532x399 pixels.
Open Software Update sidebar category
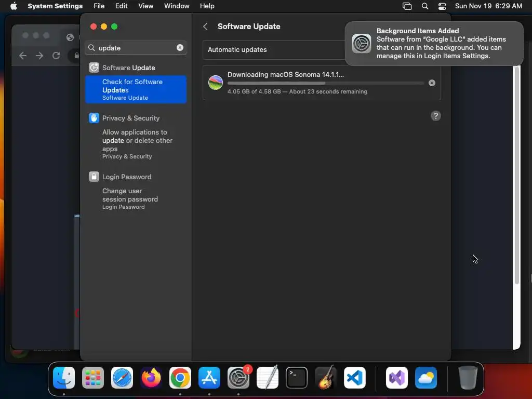coord(136,68)
